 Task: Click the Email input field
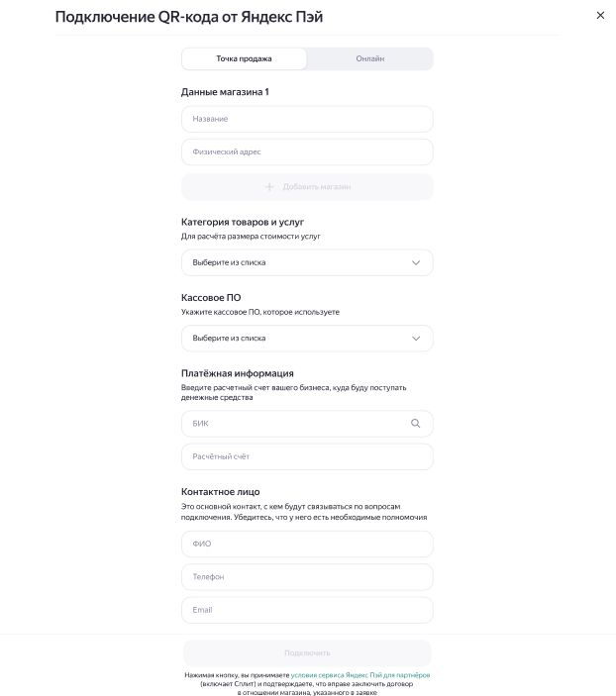coord(307,610)
